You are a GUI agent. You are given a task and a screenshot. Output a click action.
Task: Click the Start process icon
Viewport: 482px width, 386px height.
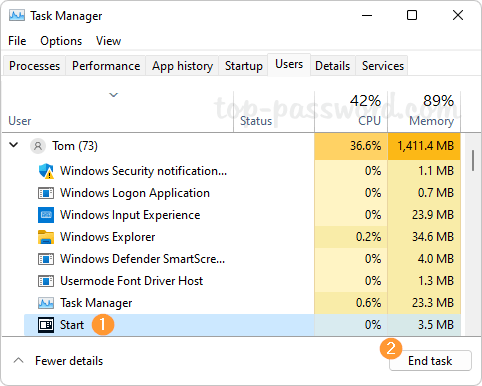coord(46,325)
